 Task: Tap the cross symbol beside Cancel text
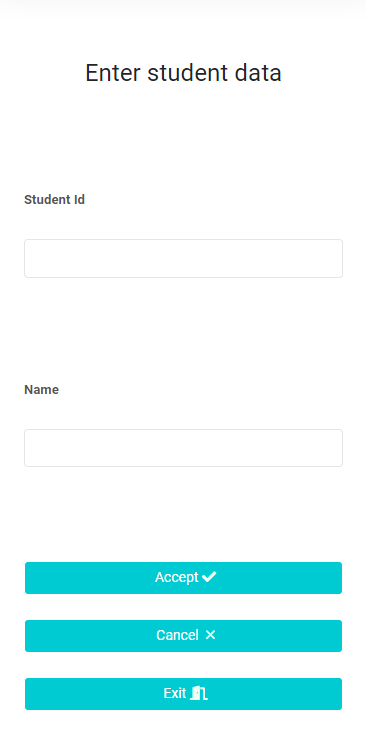point(210,635)
